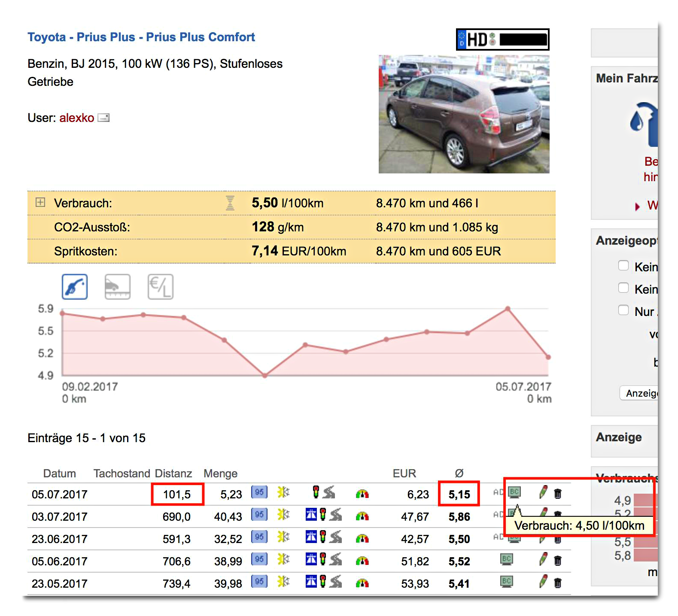Click the speedometer icon in 05.06.2017 row

[362, 561]
